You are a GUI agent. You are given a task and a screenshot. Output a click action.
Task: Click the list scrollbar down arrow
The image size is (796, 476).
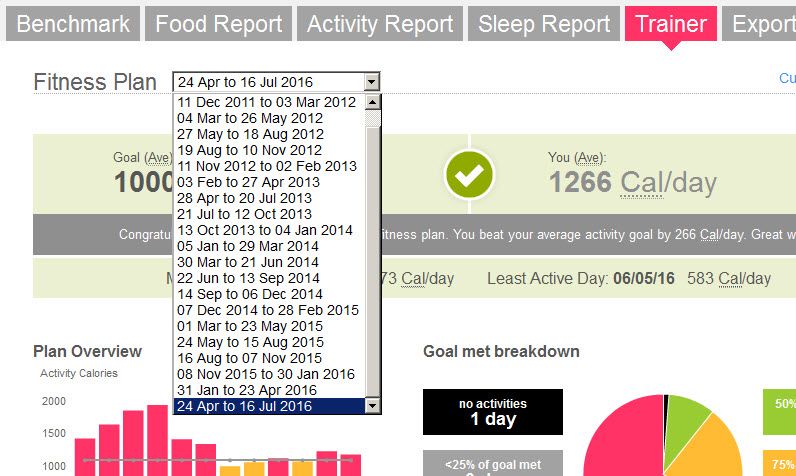click(x=373, y=405)
